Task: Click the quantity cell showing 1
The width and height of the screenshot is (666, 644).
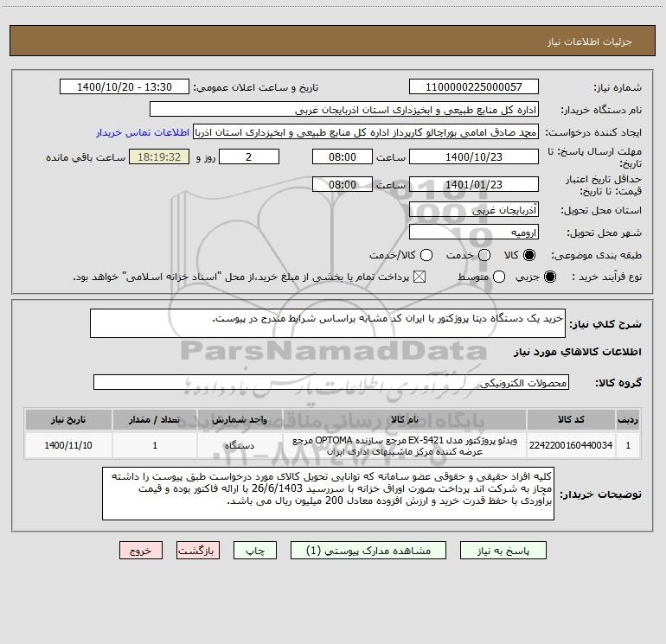Action: (x=155, y=445)
